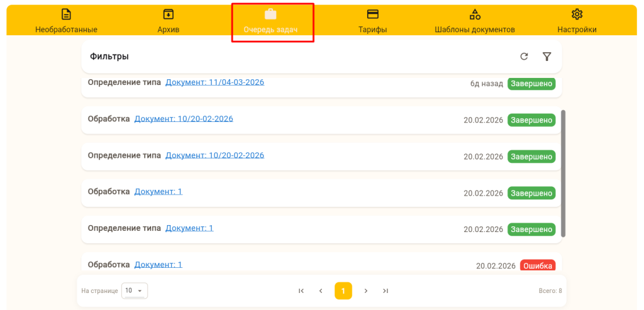
Task: Open the Тарифы card icon
Action: tap(372, 14)
